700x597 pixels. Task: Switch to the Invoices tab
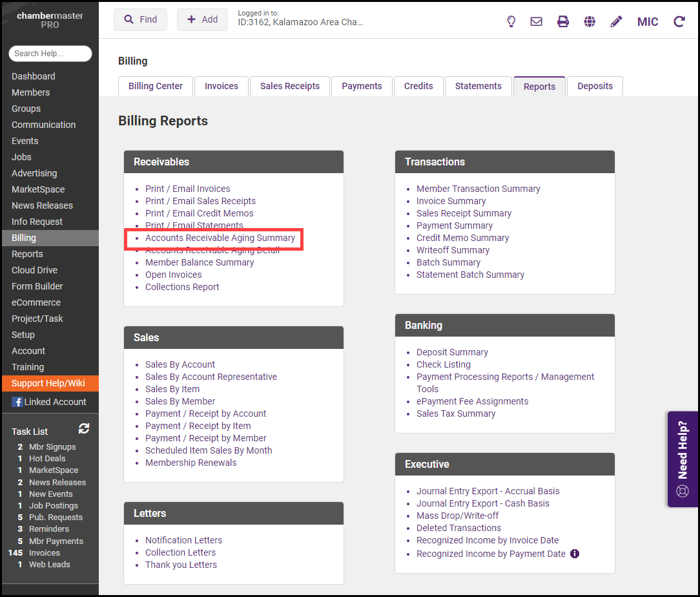coord(221,86)
